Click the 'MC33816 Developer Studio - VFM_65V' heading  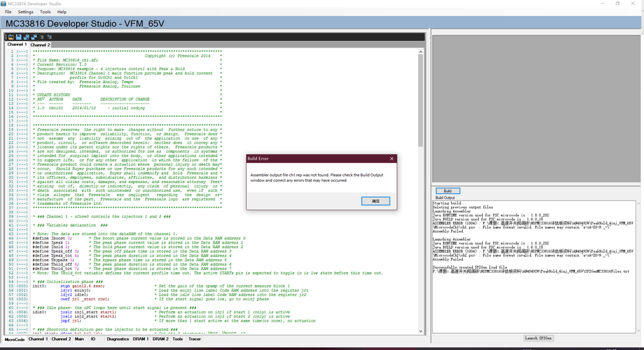click(84, 24)
